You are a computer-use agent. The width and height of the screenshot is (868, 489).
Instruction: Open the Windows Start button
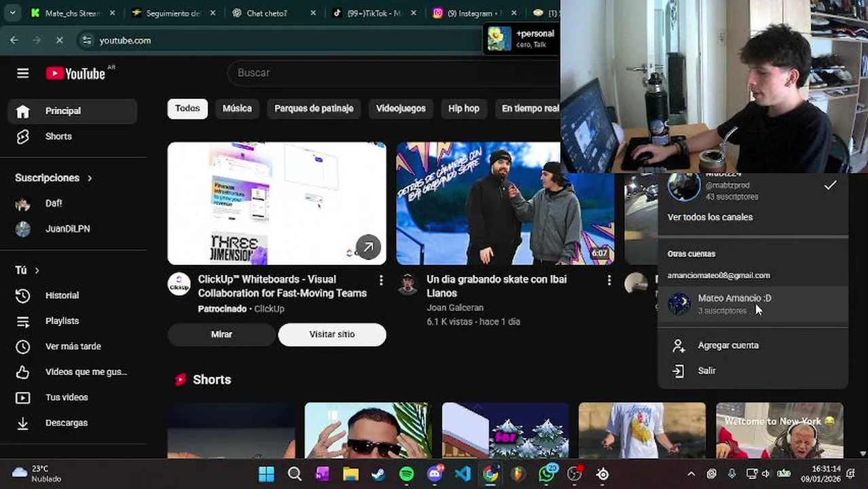click(266, 474)
